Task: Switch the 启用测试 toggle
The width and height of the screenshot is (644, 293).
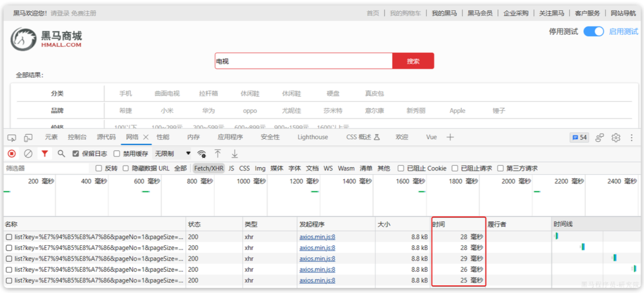Action: pos(593,32)
